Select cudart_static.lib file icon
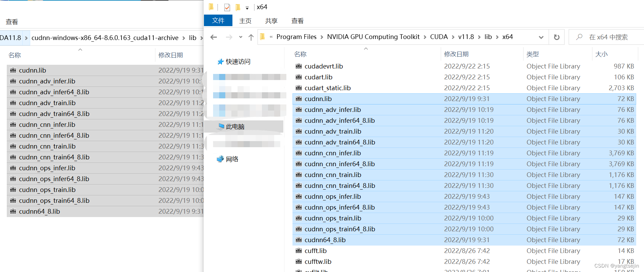The height and width of the screenshot is (272, 644). tap(299, 88)
